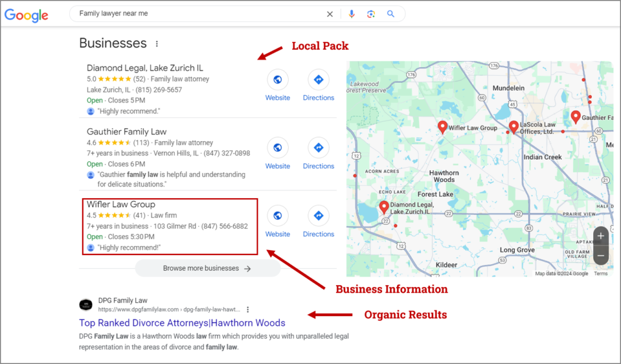
Task: Open the three-dot menu beside Businesses heading
Action: tap(157, 43)
